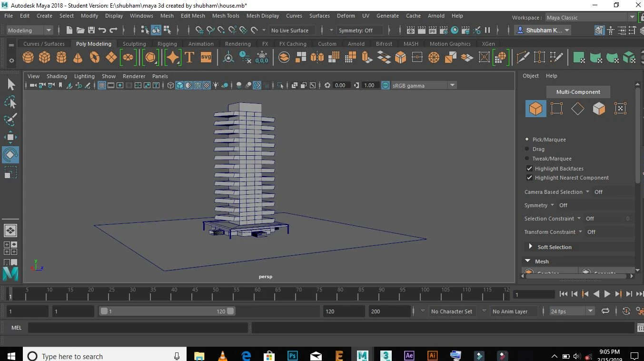
Task: Click the undo arrow icon
Action: tap(102, 30)
